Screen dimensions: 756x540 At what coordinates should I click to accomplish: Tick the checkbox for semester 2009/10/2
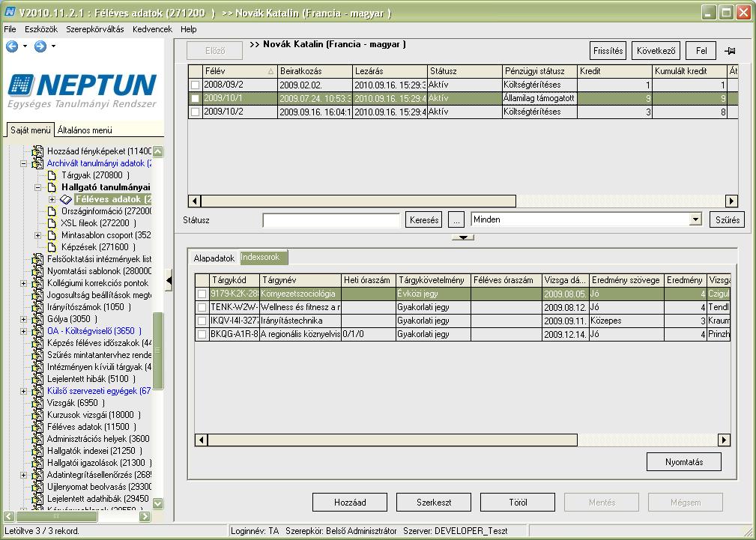(195, 112)
